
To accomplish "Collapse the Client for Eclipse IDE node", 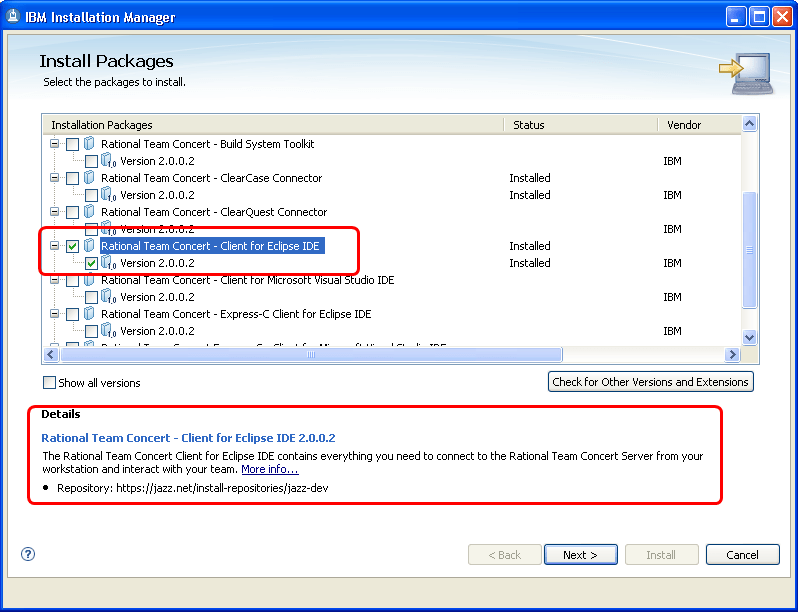I will 54,246.
